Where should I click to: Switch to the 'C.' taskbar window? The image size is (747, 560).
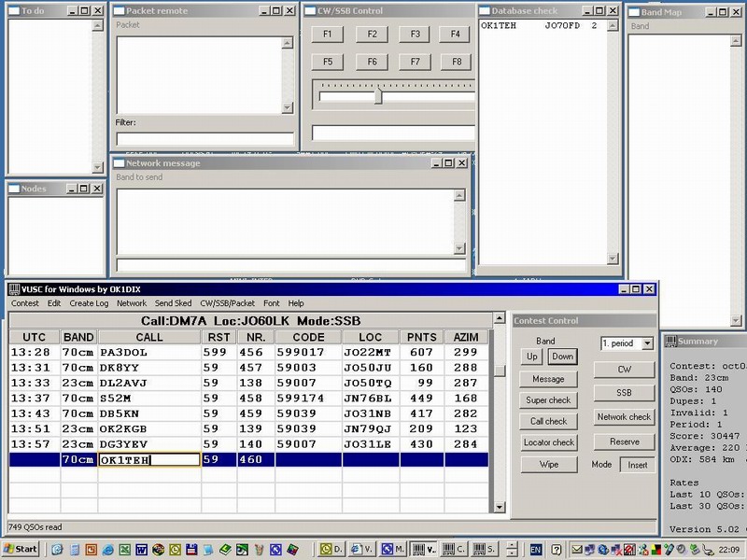point(454,550)
